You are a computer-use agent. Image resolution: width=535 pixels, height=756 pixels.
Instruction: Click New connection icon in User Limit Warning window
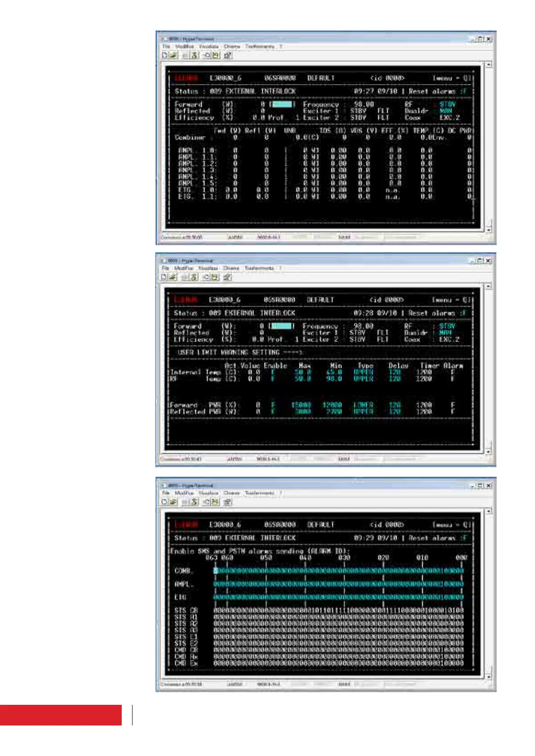point(164,277)
